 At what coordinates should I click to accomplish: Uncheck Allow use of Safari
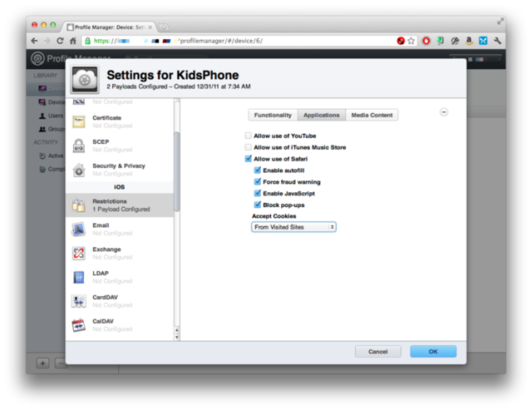(x=248, y=159)
